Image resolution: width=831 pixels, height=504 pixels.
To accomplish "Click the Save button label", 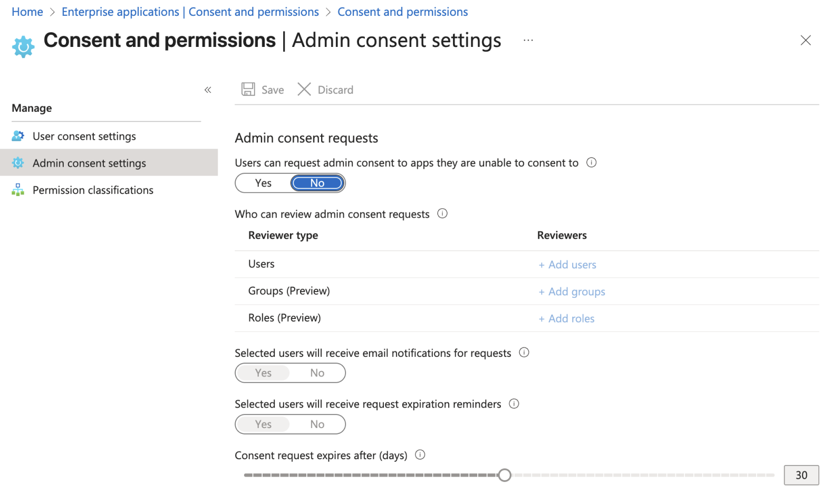I will (273, 90).
